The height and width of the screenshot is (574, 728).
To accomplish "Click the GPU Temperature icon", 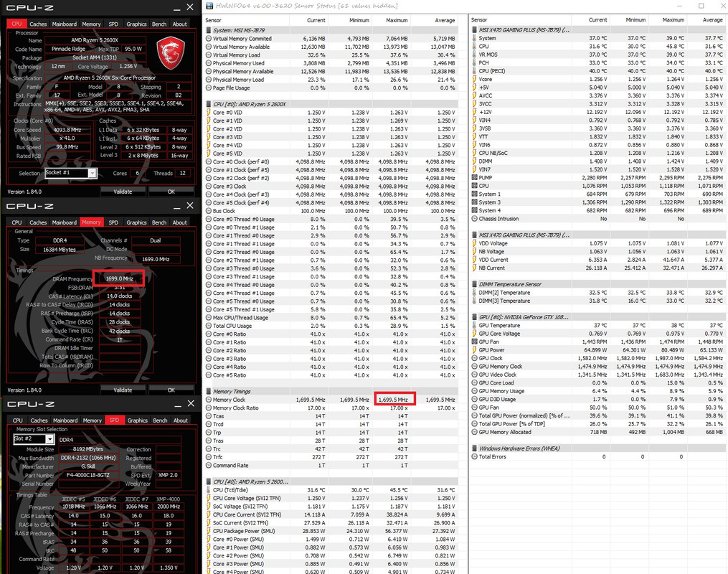I will pos(475,326).
